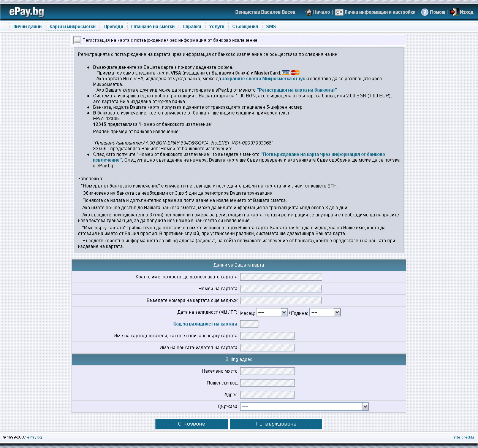Viewport: 478px width, 448px height.
Task: Click the ePay.bg logo
Action: click(27, 12)
